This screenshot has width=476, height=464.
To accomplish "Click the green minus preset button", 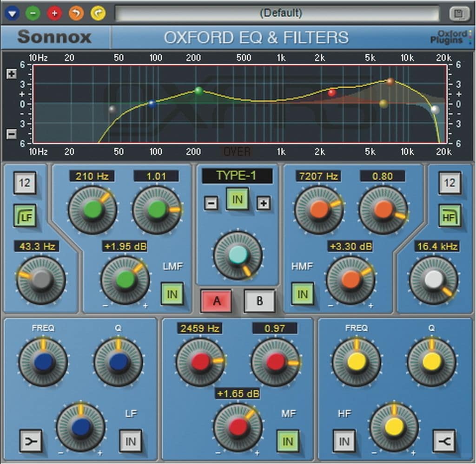I will tap(33, 13).
